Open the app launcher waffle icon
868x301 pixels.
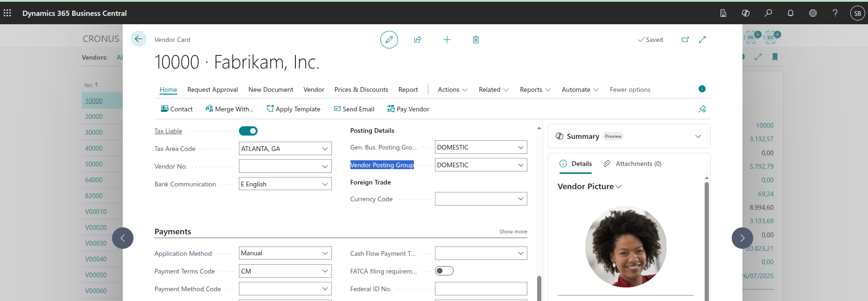pyautogui.click(x=7, y=13)
